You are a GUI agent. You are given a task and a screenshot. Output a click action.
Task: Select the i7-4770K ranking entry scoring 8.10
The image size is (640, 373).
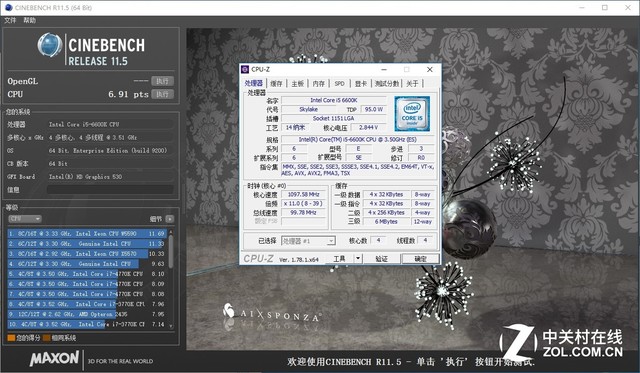point(87,274)
